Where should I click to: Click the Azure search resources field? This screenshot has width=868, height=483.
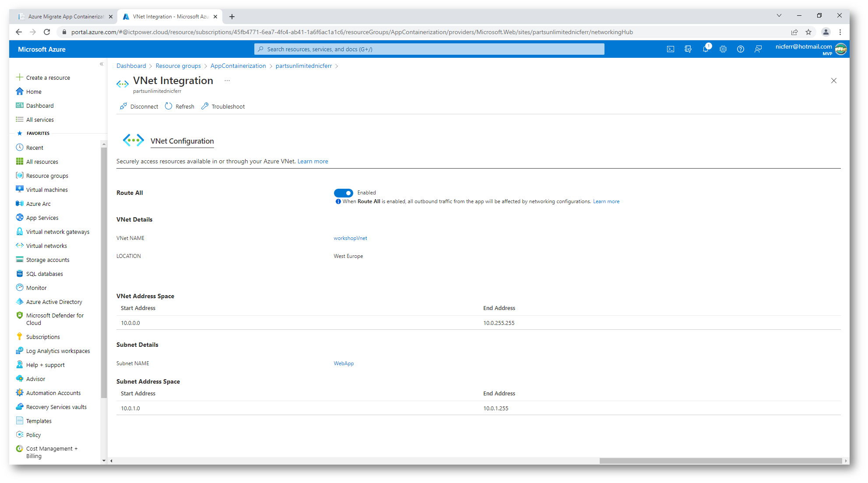429,49
